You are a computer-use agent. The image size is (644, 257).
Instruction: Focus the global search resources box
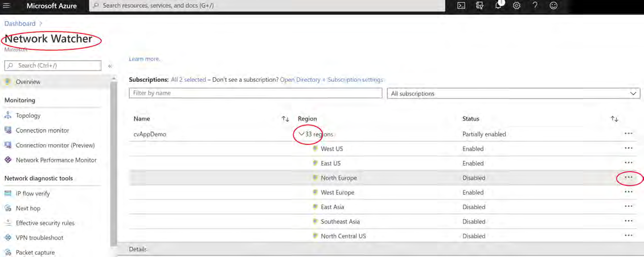(267, 6)
